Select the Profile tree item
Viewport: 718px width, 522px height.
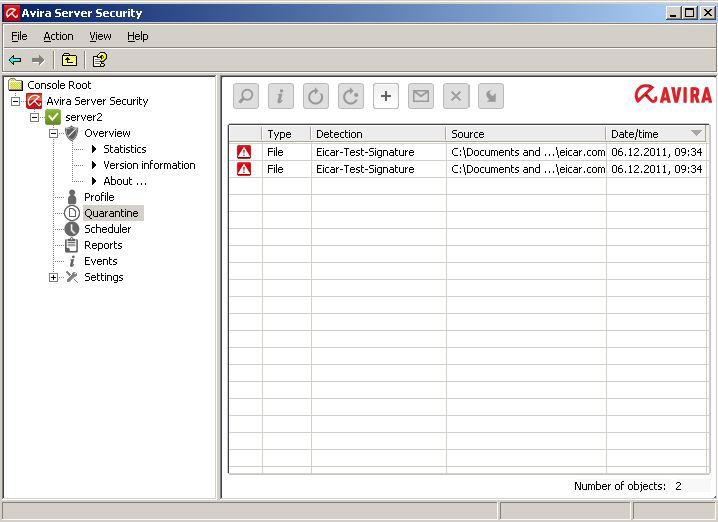pos(99,197)
